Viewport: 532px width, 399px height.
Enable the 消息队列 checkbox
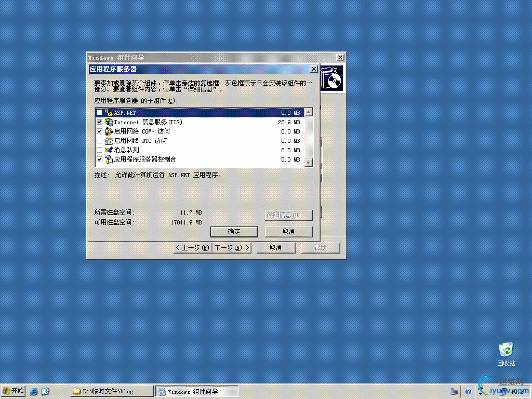tap(99, 150)
